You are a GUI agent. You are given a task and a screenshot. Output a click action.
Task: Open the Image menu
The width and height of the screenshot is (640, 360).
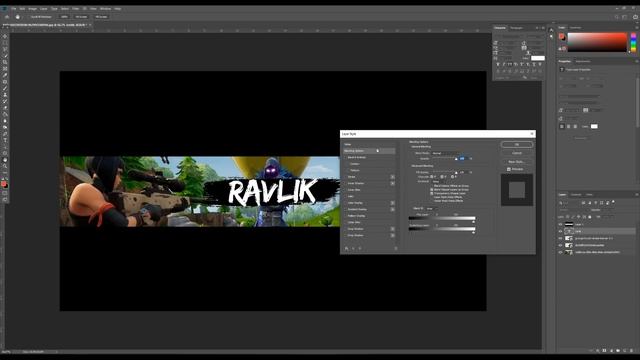tap(33, 9)
